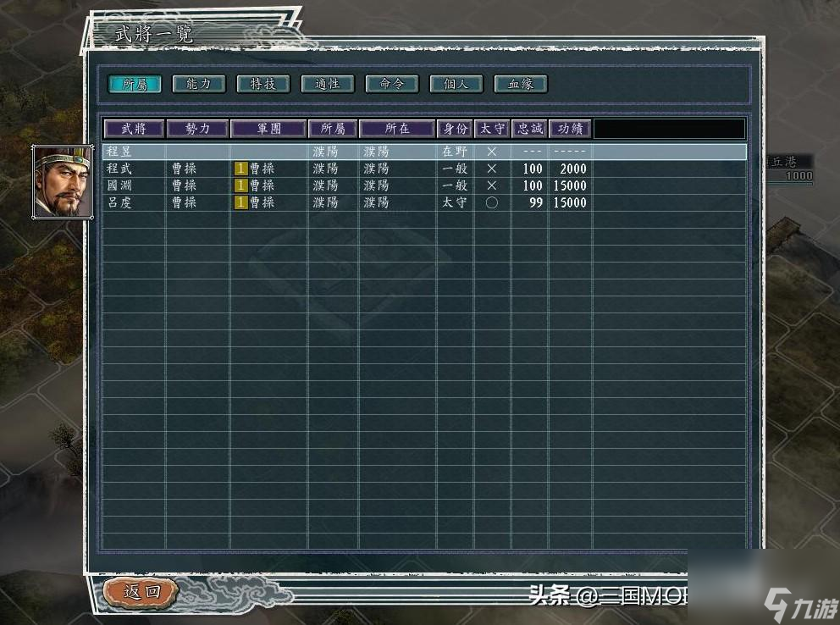Sort by the 軍團 column header
Image resolution: width=840 pixels, height=625 pixels.
tap(268, 129)
